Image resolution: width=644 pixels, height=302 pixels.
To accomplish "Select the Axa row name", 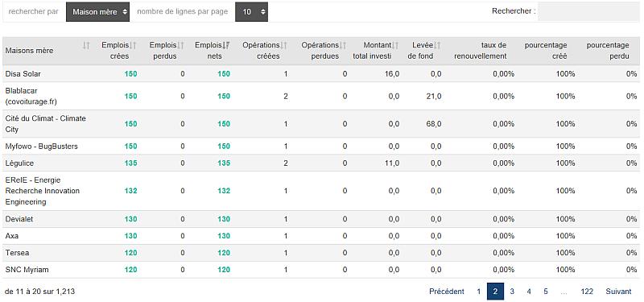I will pyautogui.click(x=11, y=236).
